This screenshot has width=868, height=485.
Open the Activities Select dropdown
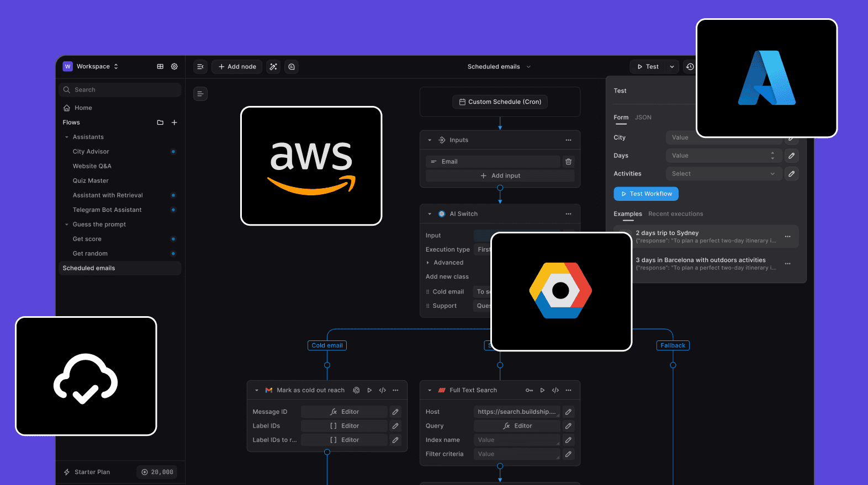tap(724, 174)
